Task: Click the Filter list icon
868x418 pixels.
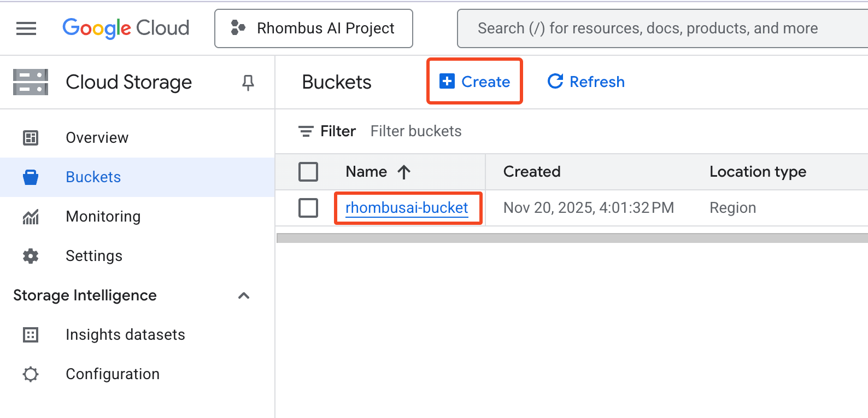Action: [x=306, y=131]
